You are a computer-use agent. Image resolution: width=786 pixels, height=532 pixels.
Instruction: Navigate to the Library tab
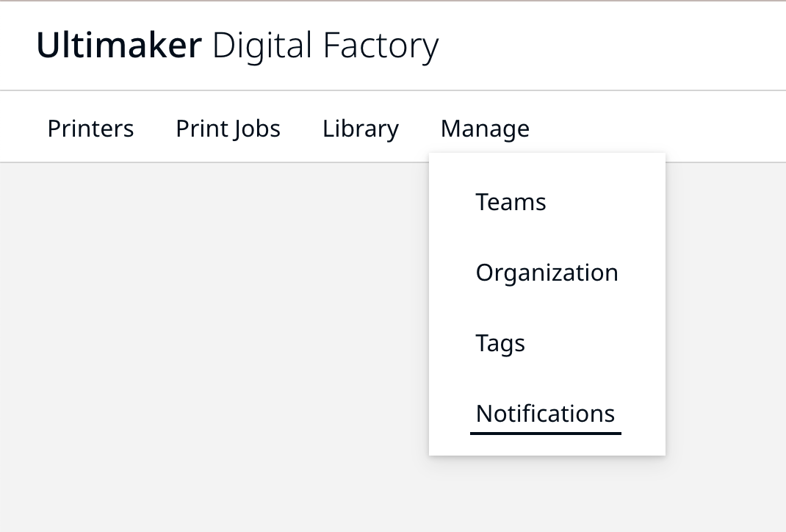361,128
